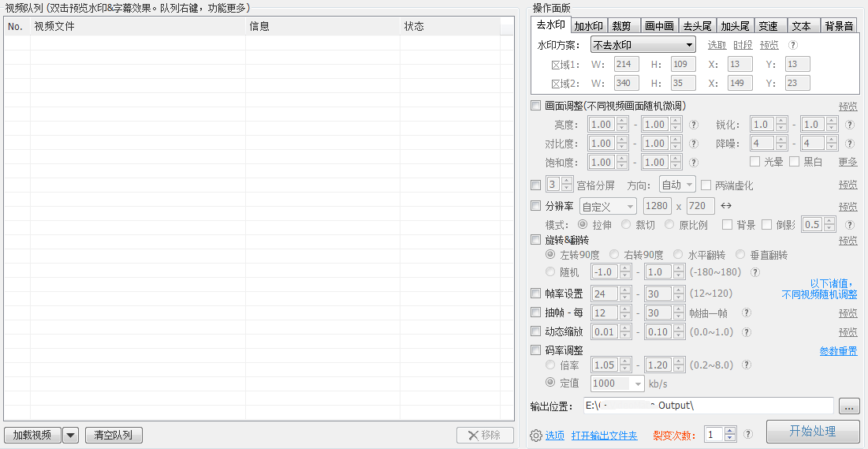Click the options gear icon
This screenshot has width=868, height=449.
536,436
